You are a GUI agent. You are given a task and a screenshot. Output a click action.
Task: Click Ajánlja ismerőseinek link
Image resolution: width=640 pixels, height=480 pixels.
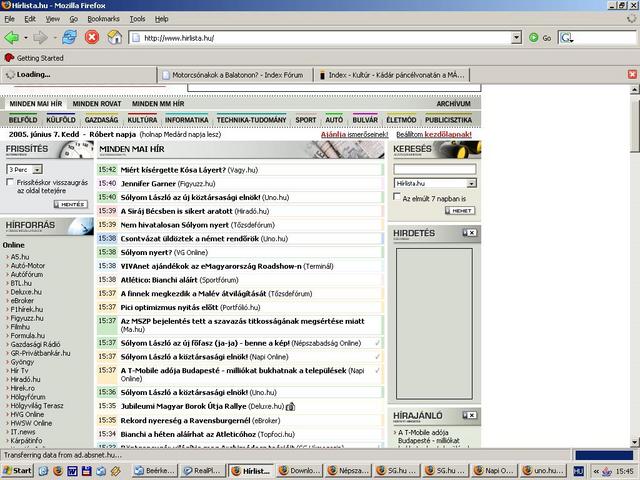click(x=354, y=134)
